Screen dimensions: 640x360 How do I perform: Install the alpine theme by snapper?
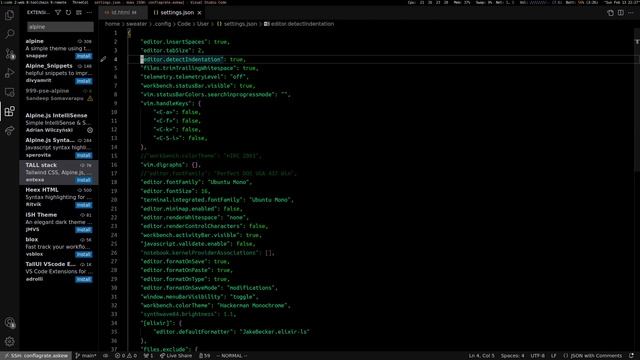click(x=83, y=56)
